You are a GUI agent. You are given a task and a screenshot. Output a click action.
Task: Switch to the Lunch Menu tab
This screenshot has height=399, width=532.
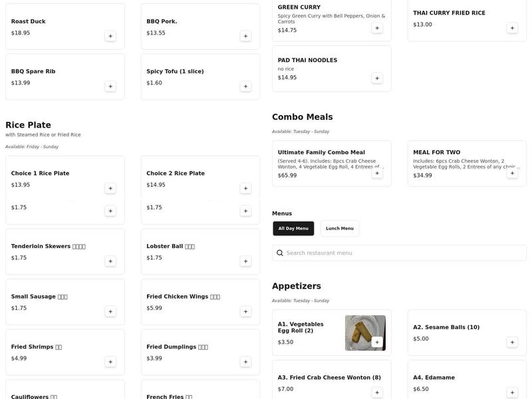339,229
